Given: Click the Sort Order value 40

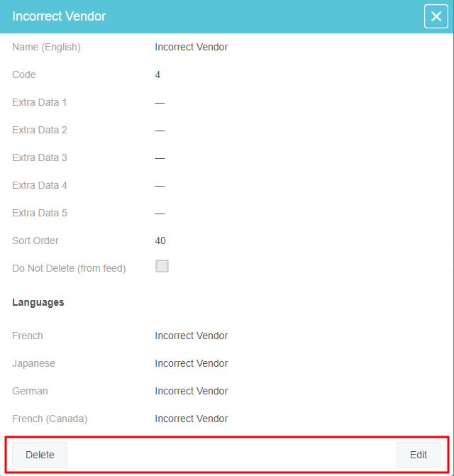Looking at the screenshot, I should pos(160,241).
